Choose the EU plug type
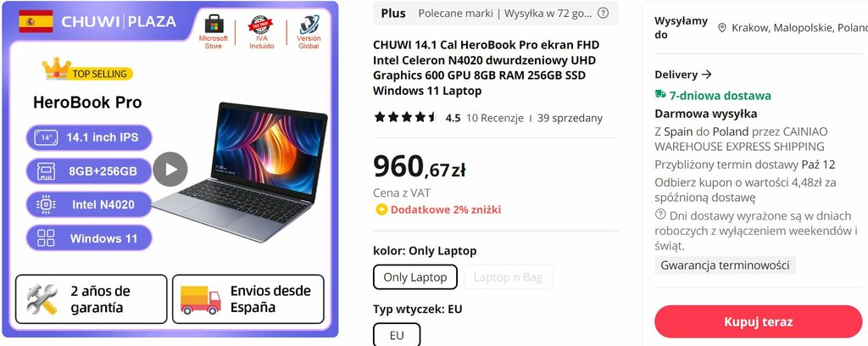 tap(397, 336)
